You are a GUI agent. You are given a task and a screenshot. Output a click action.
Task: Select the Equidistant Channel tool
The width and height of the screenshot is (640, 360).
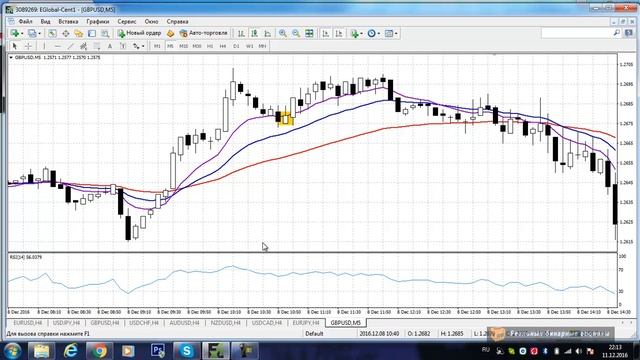click(83, 46)
